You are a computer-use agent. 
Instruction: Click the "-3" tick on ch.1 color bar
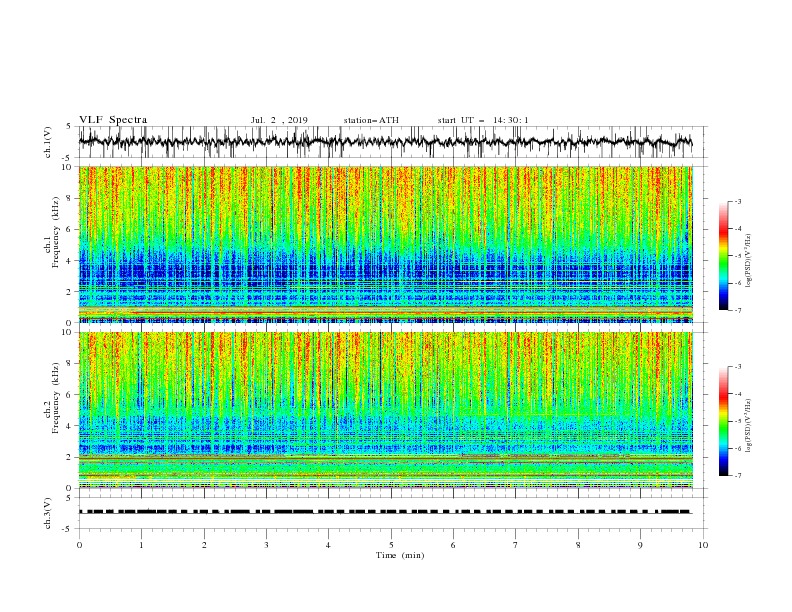point(737,201)
